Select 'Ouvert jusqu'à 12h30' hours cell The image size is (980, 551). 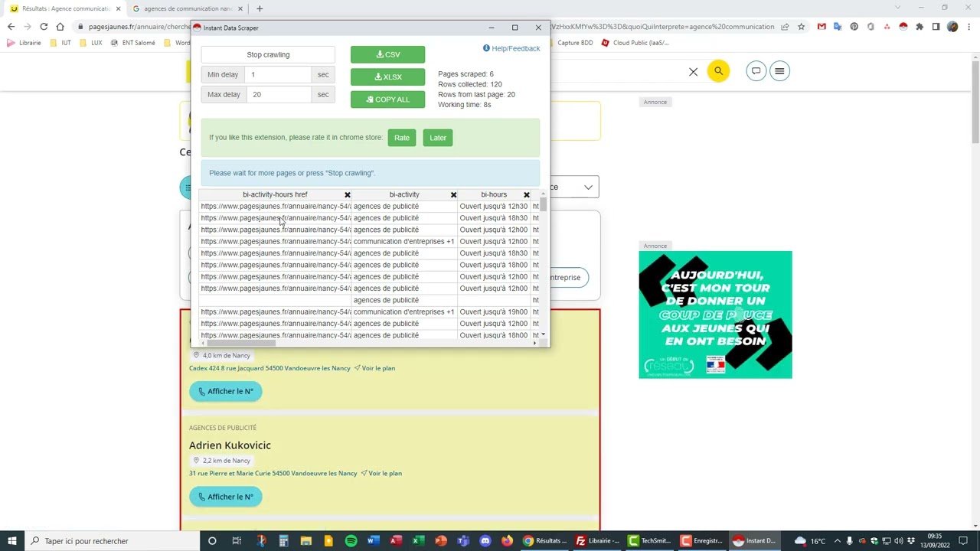pyautogui.click(x=494, y=207)
